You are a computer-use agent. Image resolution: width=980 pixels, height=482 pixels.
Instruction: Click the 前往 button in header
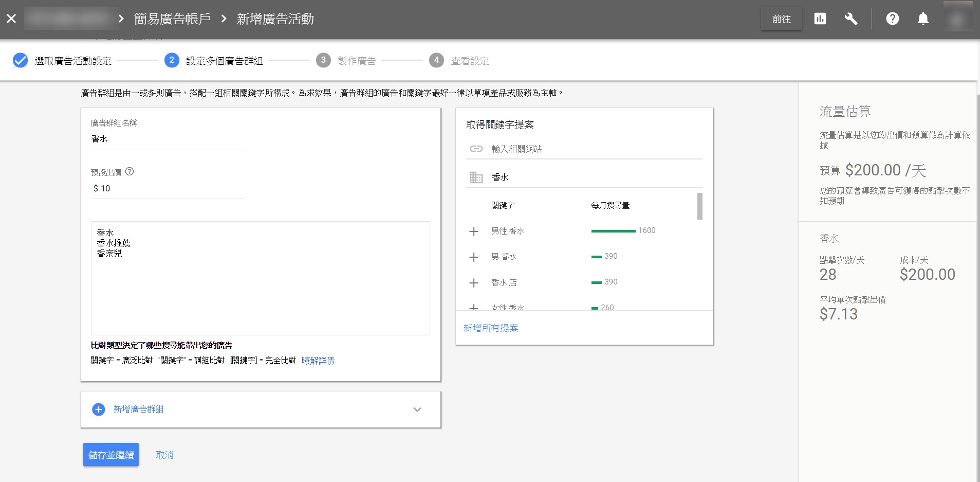[781, 19]
